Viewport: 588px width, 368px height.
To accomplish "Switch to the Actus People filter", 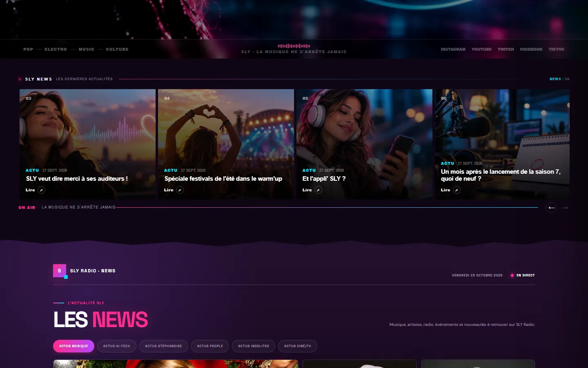I will coord(210,346).
